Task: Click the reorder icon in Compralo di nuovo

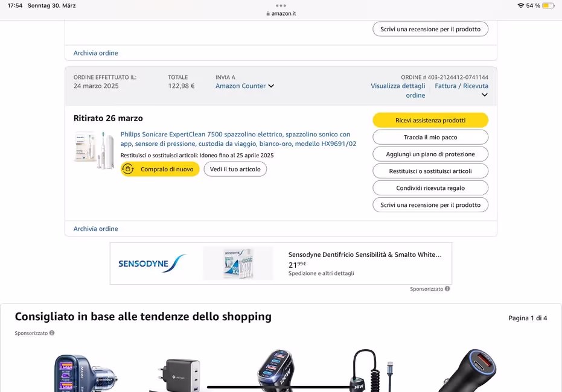Action: coord(128,169)
